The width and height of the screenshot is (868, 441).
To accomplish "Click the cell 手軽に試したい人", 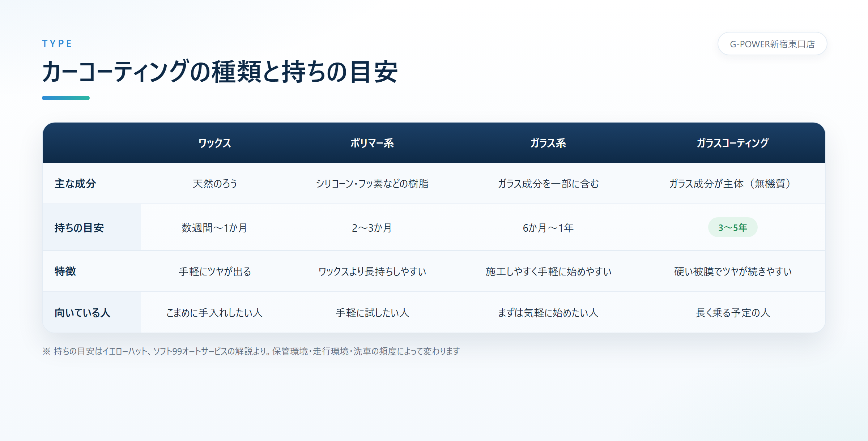I will click(x=372, y=313).
